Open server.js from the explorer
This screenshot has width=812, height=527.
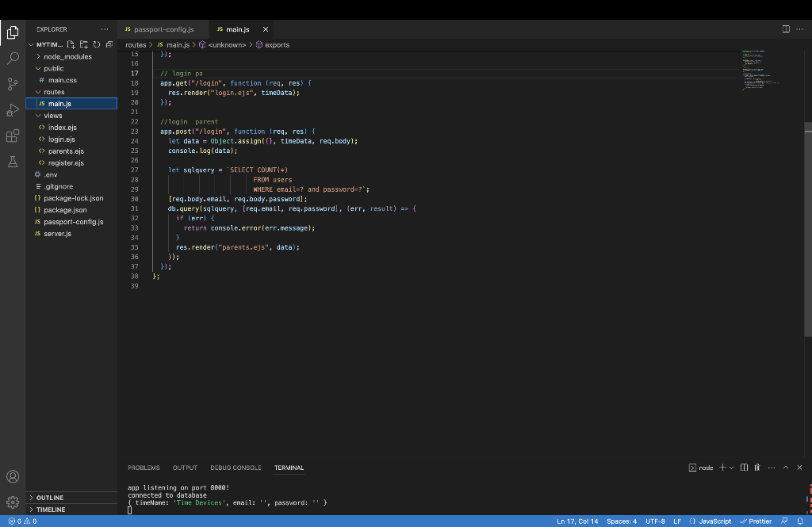coord(57,234)
